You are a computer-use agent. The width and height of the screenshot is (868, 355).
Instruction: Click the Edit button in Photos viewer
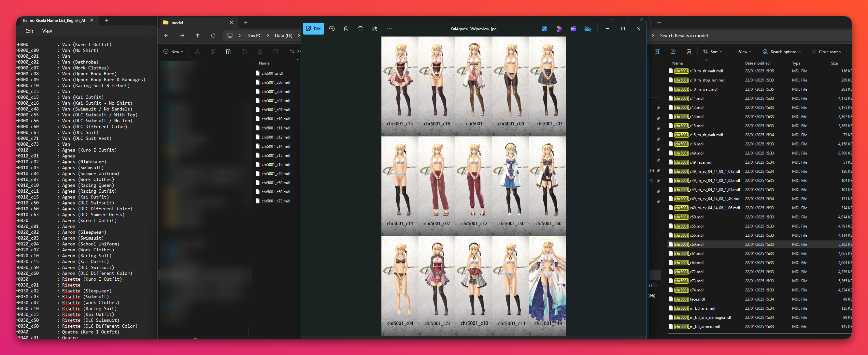click(x=313, y=29)
